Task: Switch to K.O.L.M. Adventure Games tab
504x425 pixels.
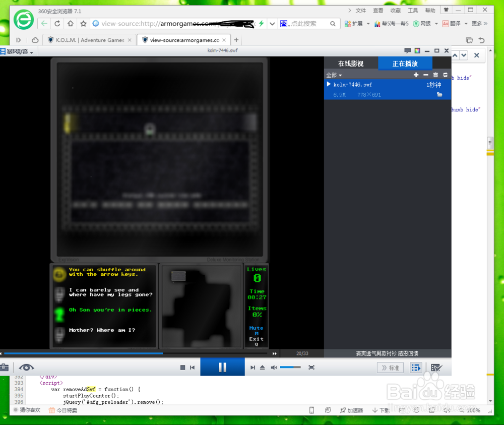Action: (89, 40)
